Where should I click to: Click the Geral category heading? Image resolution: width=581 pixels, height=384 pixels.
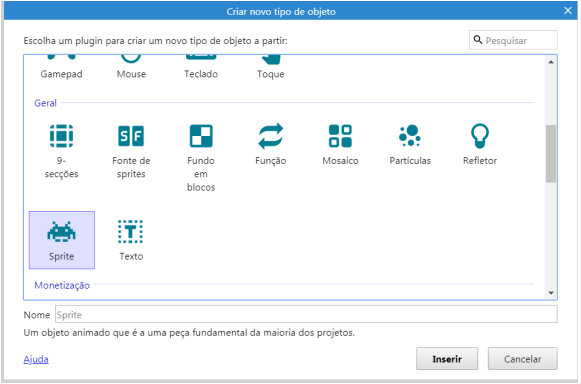(x=45, y=103)
